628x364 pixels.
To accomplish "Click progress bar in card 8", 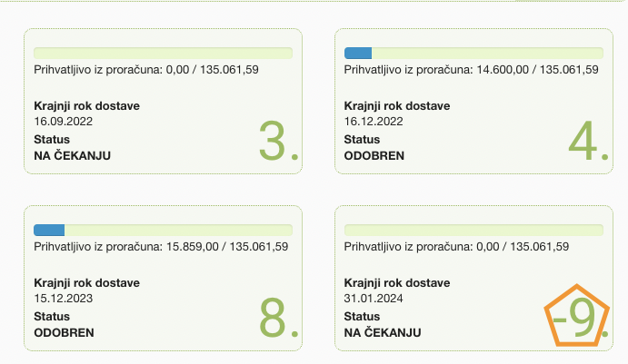I will click(x=163, y=230).
